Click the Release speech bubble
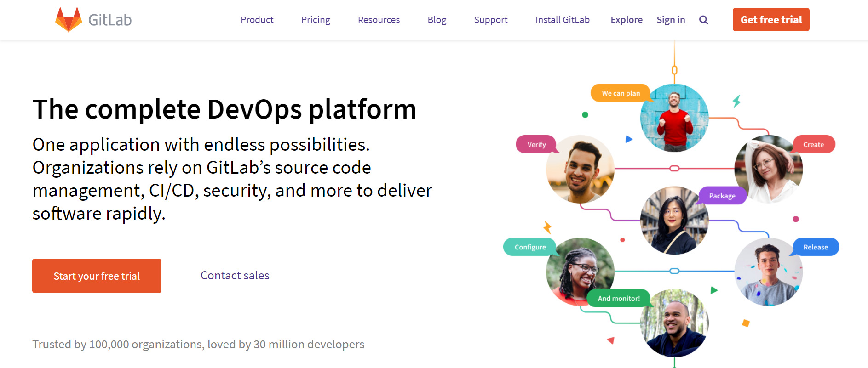This screenshot has height=368, width=868. 815,247
